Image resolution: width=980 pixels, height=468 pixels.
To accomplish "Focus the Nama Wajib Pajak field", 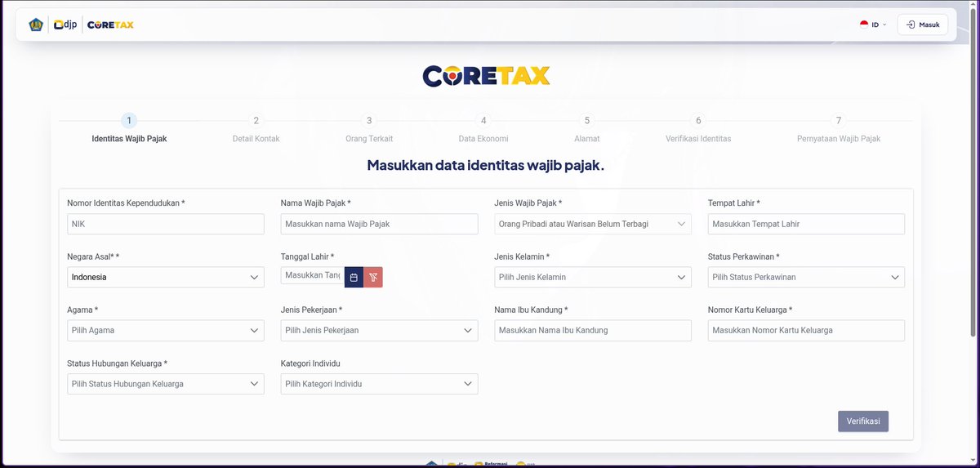I will tap(379, 224).
